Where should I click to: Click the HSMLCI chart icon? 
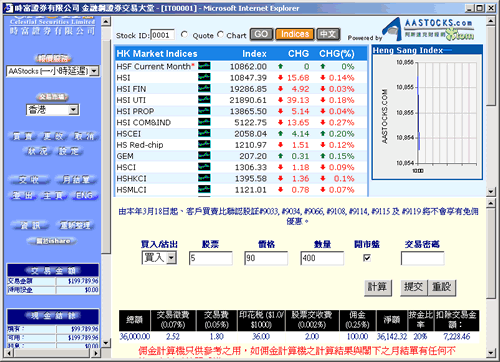(x=204, y=189)
